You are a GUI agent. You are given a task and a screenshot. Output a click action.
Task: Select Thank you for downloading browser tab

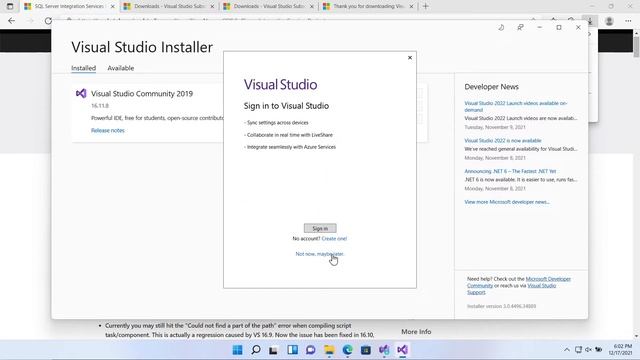(x=369, y=7)
